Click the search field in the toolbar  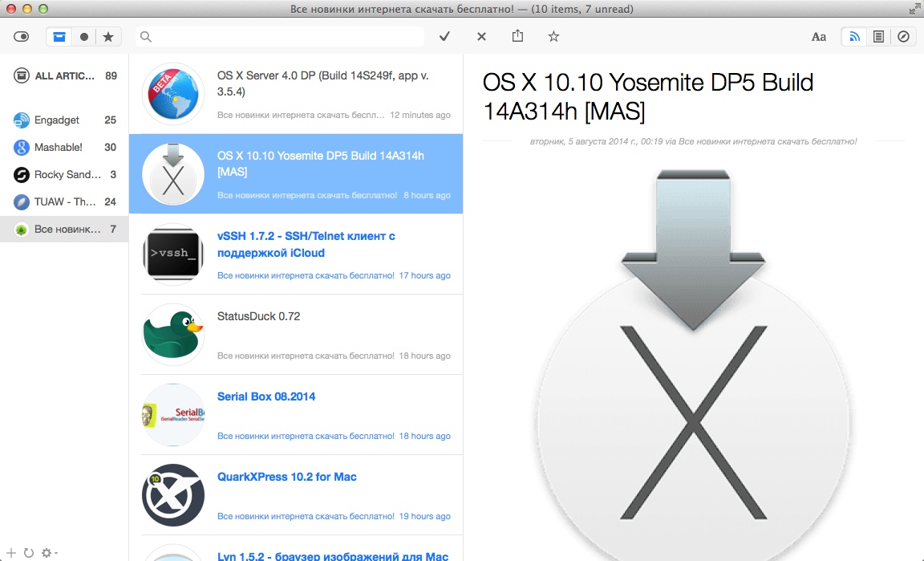click(279, 37)
